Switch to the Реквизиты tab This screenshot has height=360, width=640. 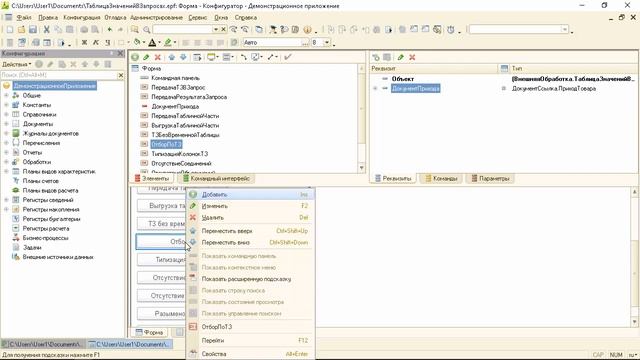[393, 179]
